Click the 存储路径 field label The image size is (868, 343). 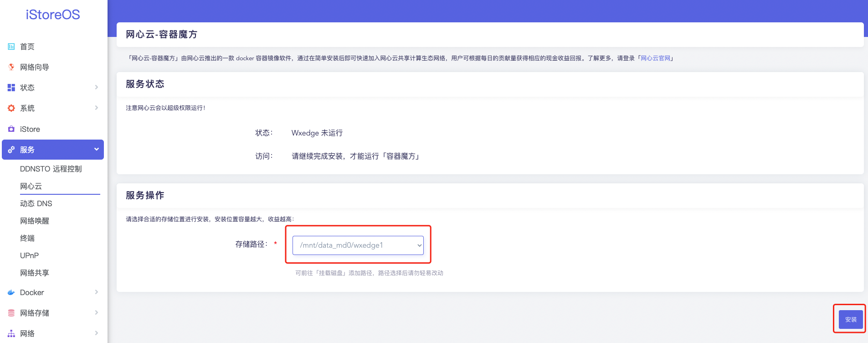[251, 244]
